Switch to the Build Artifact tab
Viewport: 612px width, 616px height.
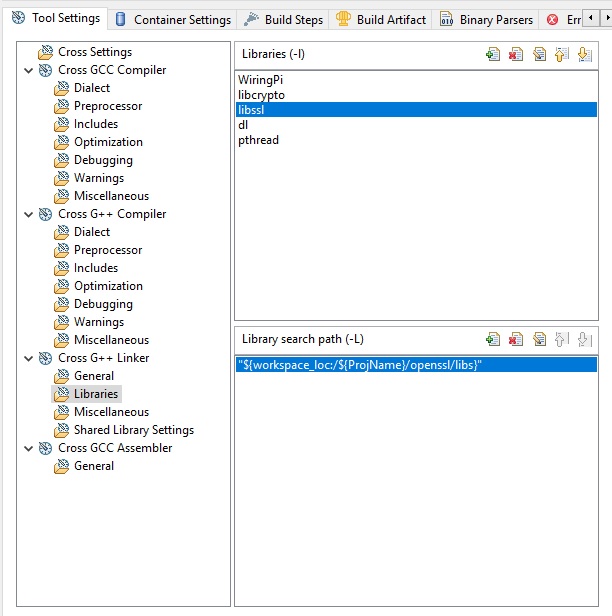(380, 19)
